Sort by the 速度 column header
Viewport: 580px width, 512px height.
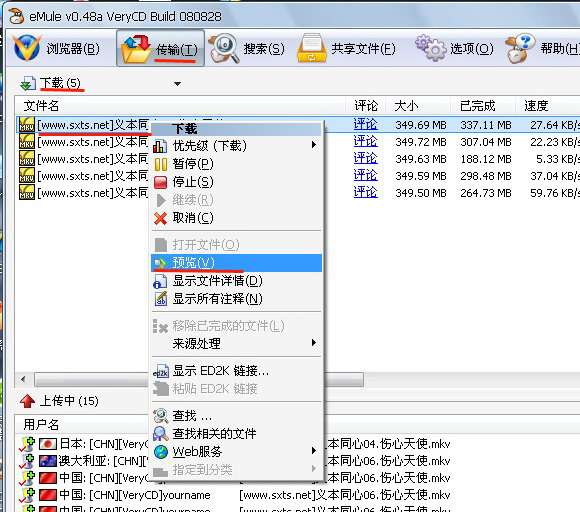(x=536, y=106)
